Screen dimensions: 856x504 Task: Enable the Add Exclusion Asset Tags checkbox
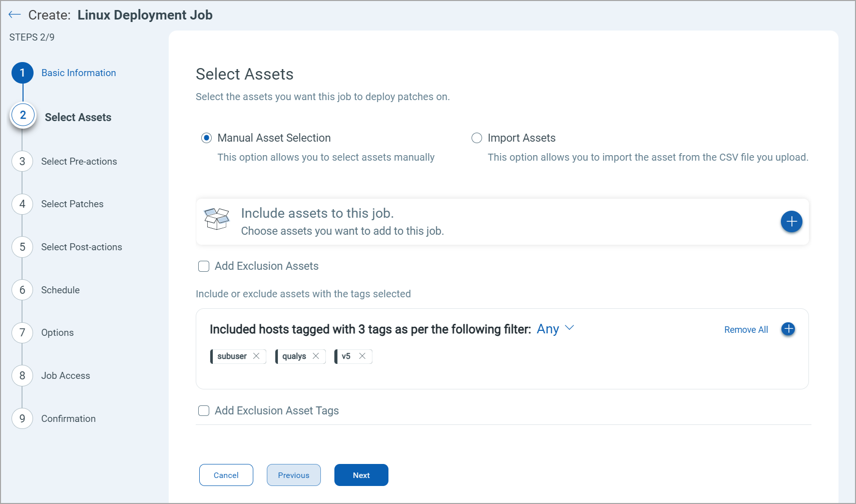[x=203, y=410]
